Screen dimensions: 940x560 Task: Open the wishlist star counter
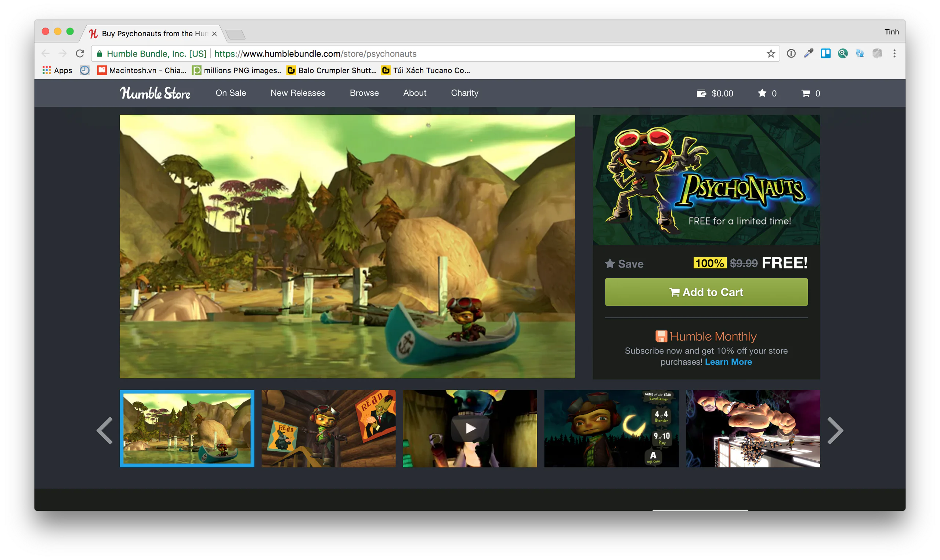[767, 93]
